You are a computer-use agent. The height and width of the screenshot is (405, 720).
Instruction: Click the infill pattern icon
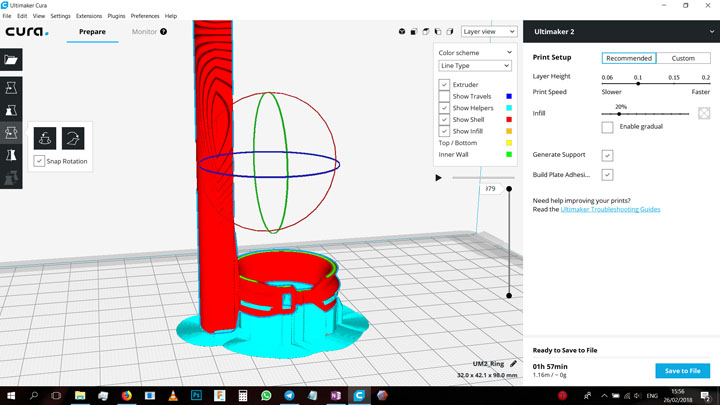coord(704,113)
